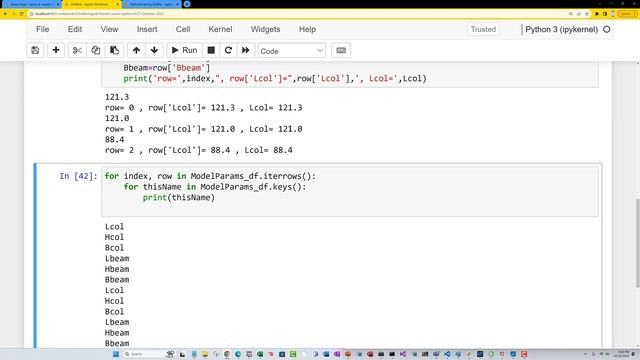
Task: Click the Python 3 (ipykernel) kernel name
Action: point(561,29)
